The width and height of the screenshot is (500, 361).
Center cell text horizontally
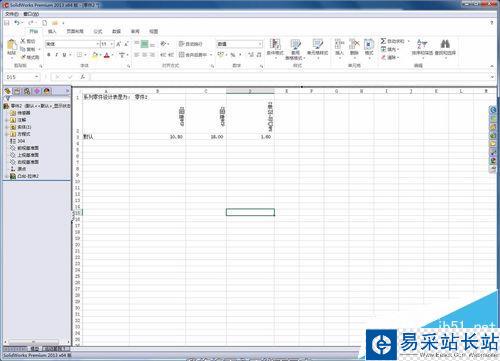pyautogui.click(x=144, y=55)
